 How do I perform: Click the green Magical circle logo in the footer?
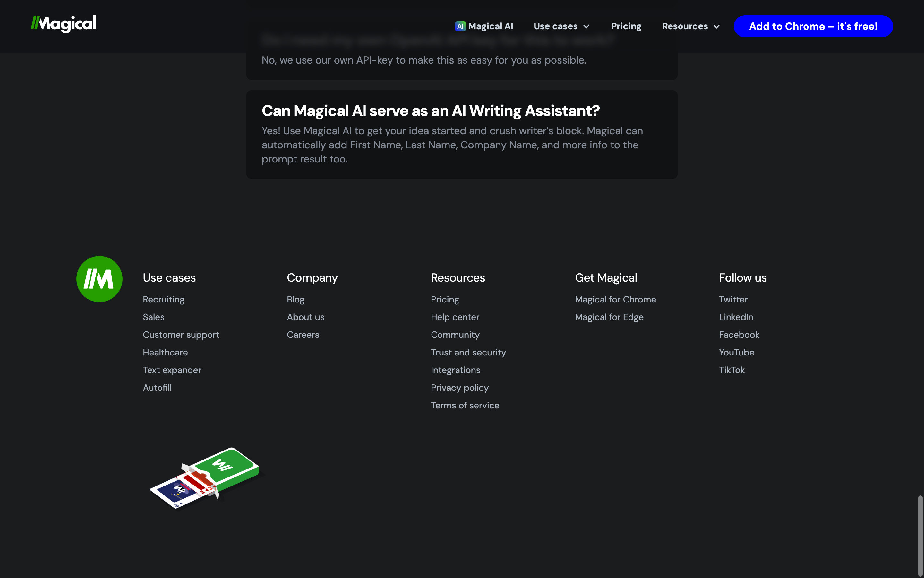pos(99,279)
